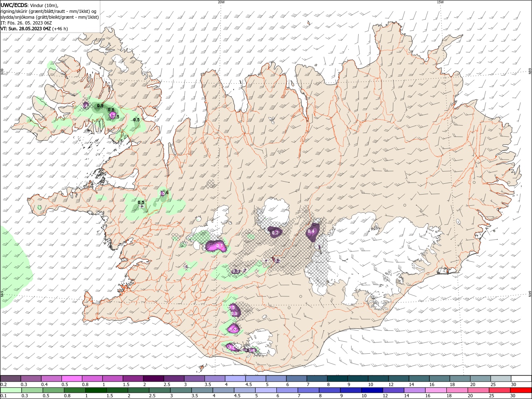The height and width of the screenshot is (399, 532).
Task: Click the '0.1' label in the lower legend row
Action: [x=3, y=396]
